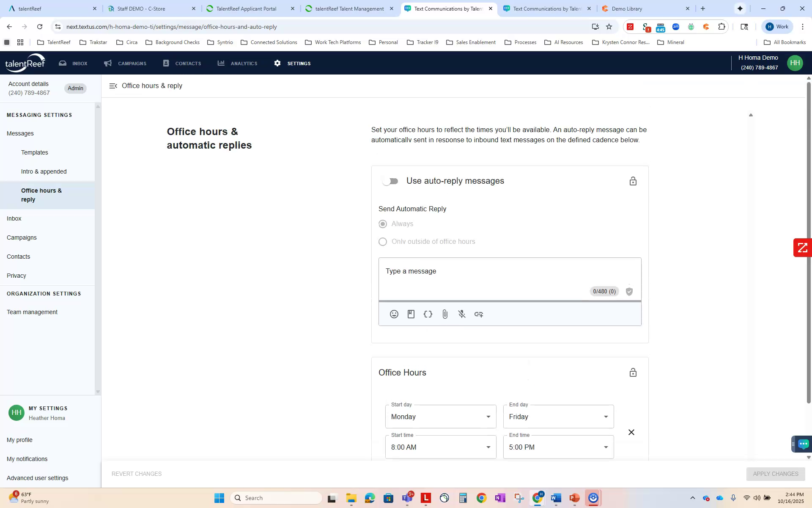Screen dimensions: 812x508
Task: Open the Campaigns megaphone icon in top navigation
Action: (x=107, y=63)
